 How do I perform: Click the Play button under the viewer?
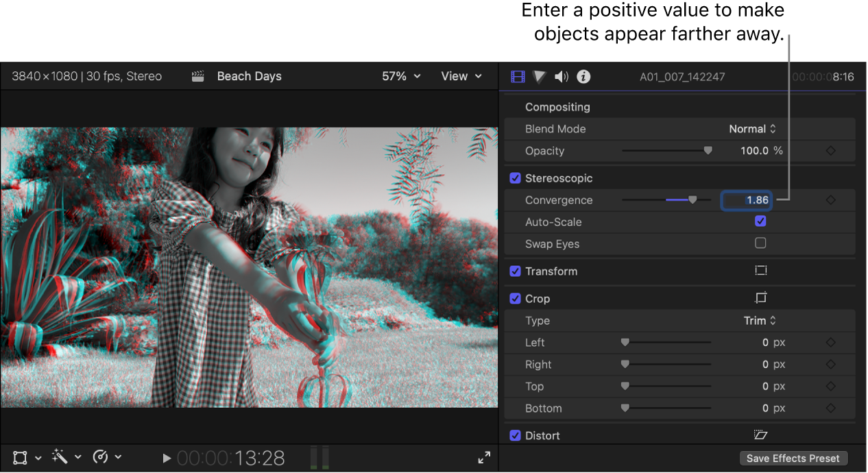[x=167, y=457]
